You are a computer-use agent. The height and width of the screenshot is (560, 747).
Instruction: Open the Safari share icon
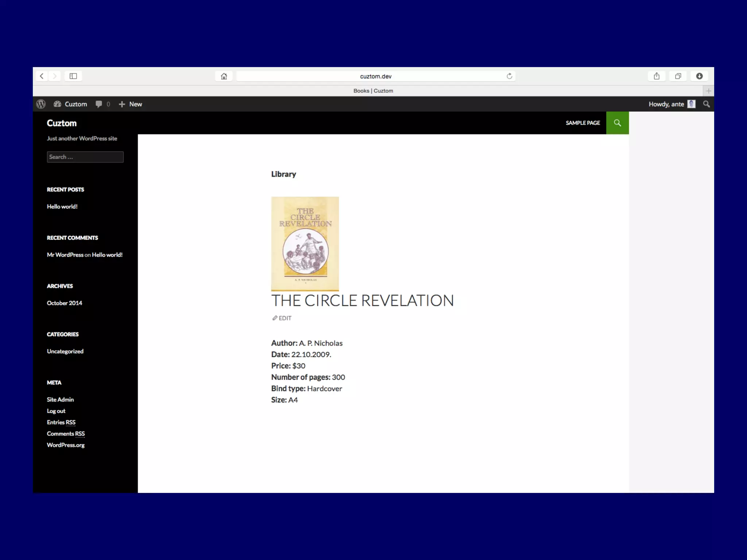click(657, 76)
